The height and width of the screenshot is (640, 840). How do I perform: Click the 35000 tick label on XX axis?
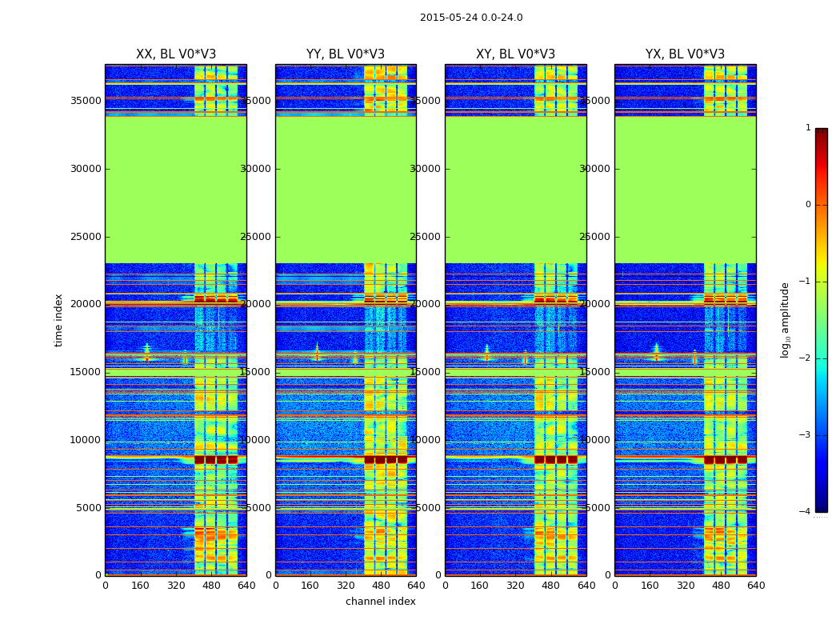[86, 101]
